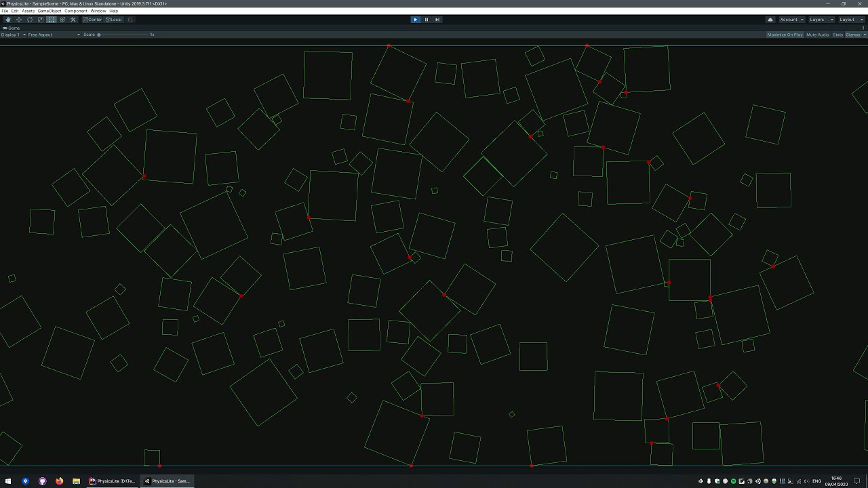Open the Free Aspect dropdown
Image resolution: width=868 pixels, height=488 pixels.
(x=54, y=35)
